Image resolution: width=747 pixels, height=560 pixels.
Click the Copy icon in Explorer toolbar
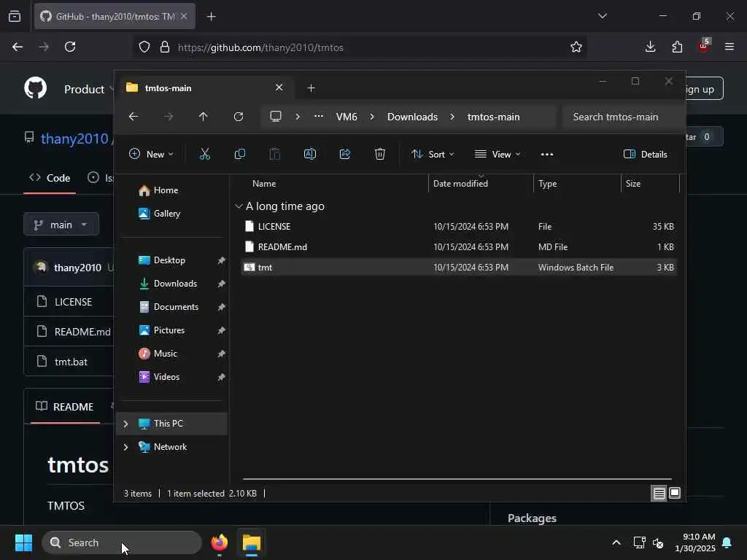tap(239, 154)
